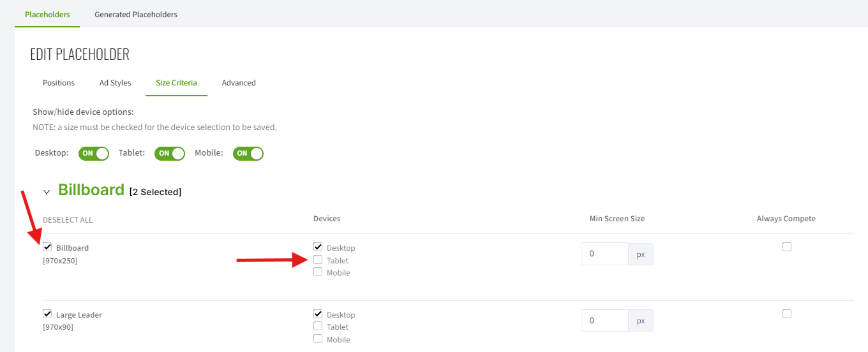Viewport: 868px width, 352px height.
Task: Enable Always Compete for Billboard
Action: [786, 247]
